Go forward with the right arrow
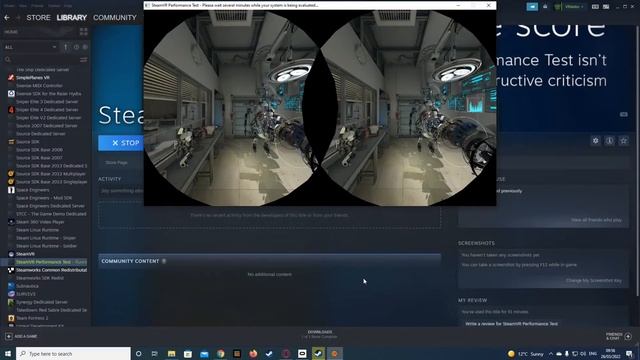The image size is (640, 360). (18, 18)
